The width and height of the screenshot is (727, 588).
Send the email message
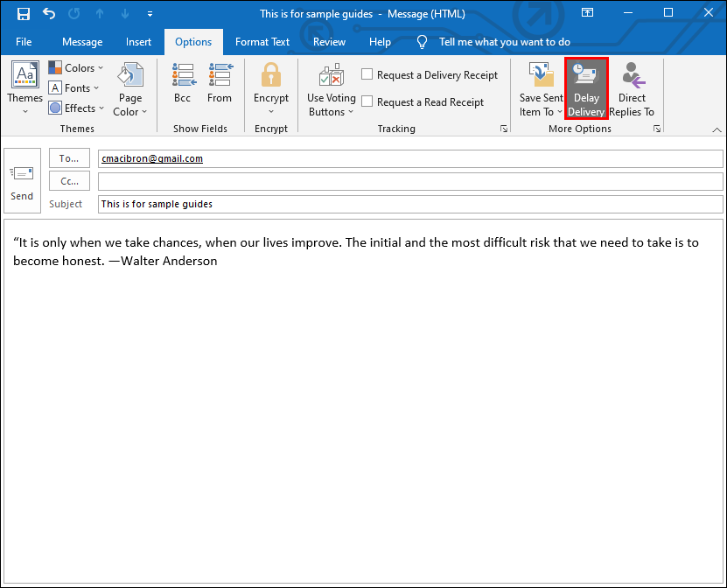[22, 182]
